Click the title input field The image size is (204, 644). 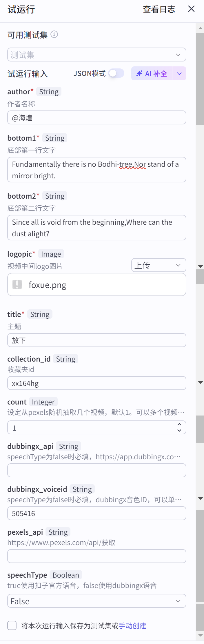[x=97, y=340]
